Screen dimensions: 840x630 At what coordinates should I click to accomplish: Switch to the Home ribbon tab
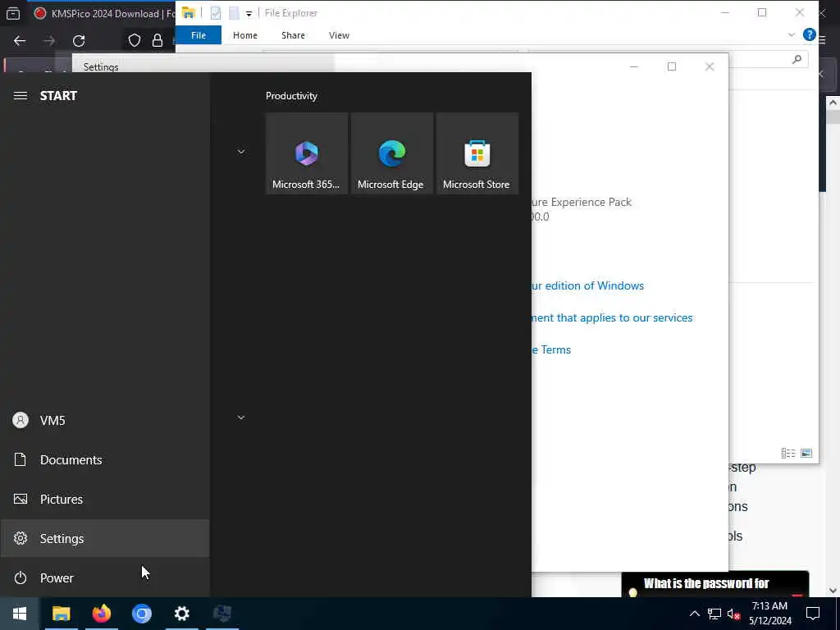tap(244, 35)
